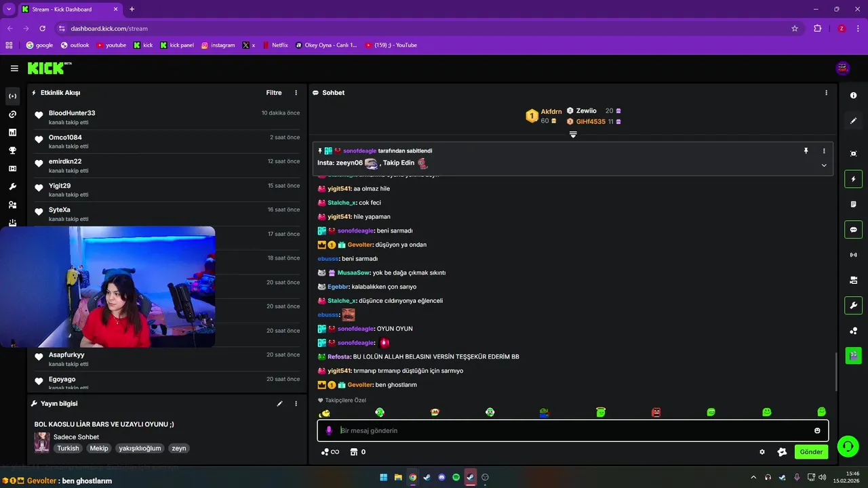Open a new browser tab
Screen dimensions: 868x488
(132, 9)
